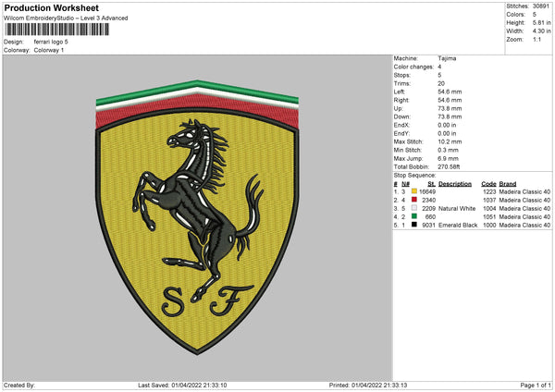The height and width of the screenshot is (392, 555).
Task: Click the Left value 54.6 mm
Action: tap(450, 92)
